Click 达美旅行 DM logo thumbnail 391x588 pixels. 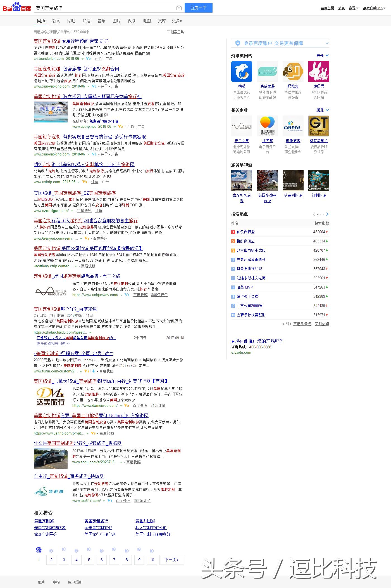(x=51, y=397)
